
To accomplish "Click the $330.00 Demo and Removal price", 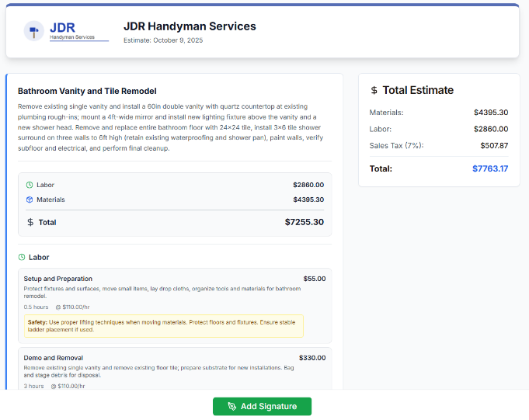I will coord(311,358).
